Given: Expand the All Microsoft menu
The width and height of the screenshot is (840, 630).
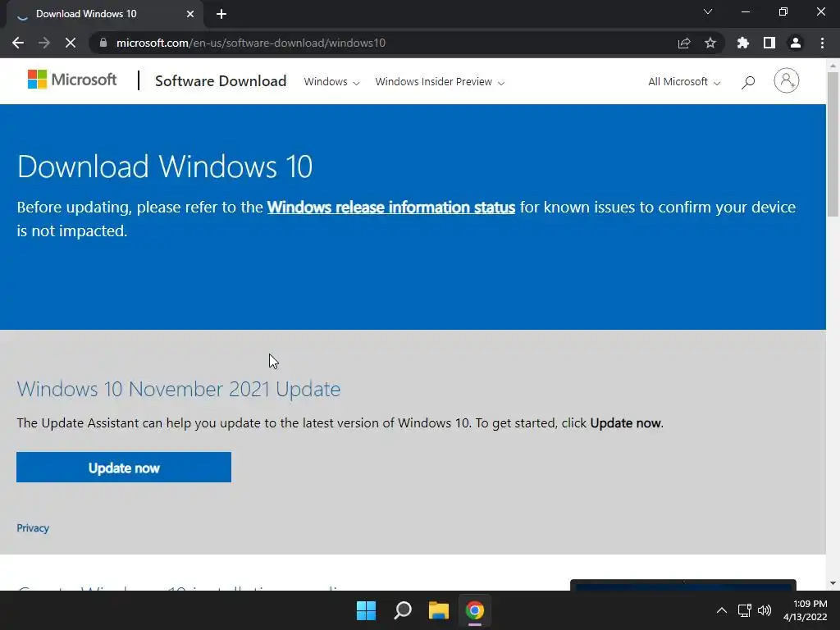Looking at the screenshot, I should pyautogui.click(x=684, y=82).
